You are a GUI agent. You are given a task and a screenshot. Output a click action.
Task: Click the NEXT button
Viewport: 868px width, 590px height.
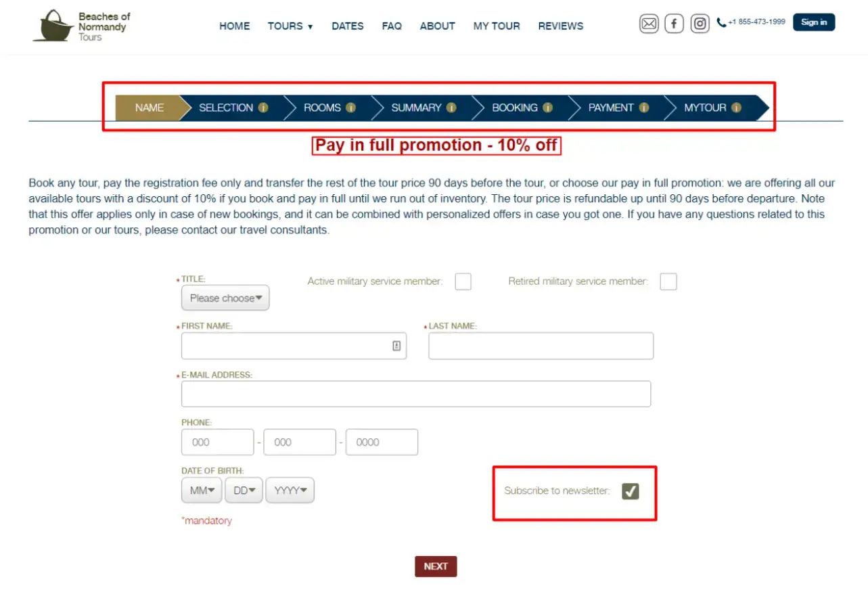tap(436, 566)
